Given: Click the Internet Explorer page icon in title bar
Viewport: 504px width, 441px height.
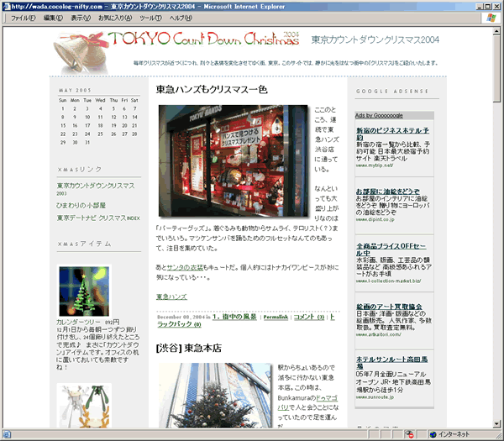Looking at the screenshot, I should [6, 6].
